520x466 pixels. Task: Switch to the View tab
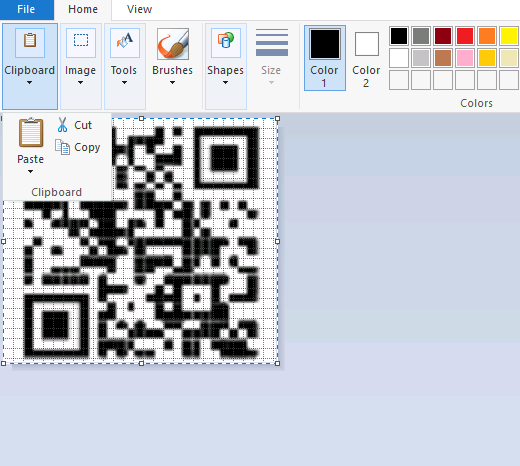(139, 10)
